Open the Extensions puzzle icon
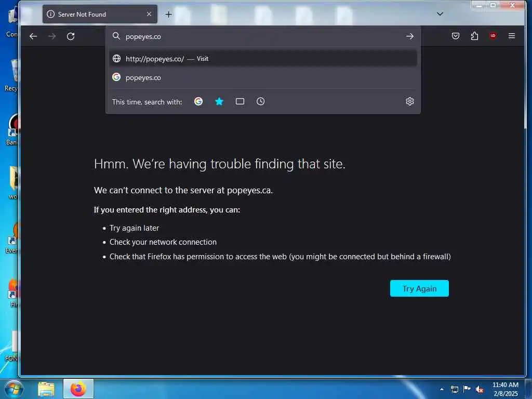Image resolution: width=532 pixels, height=399 pixels. pos(475,36)
